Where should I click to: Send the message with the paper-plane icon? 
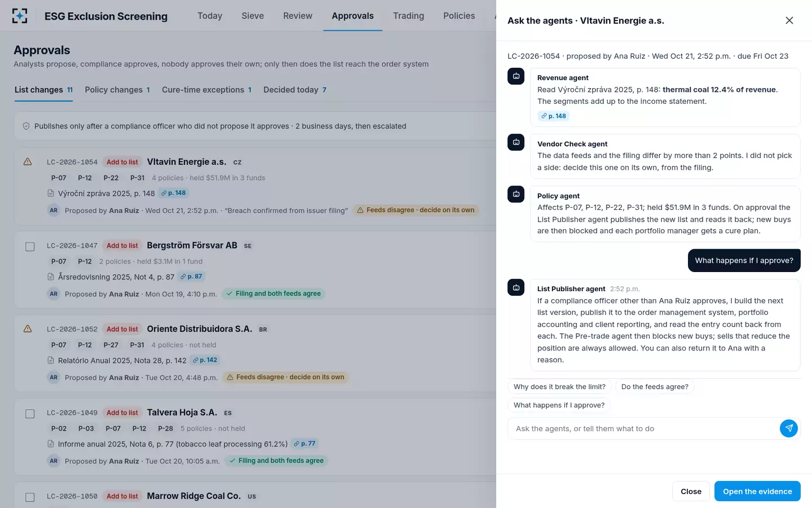[789, 428]
